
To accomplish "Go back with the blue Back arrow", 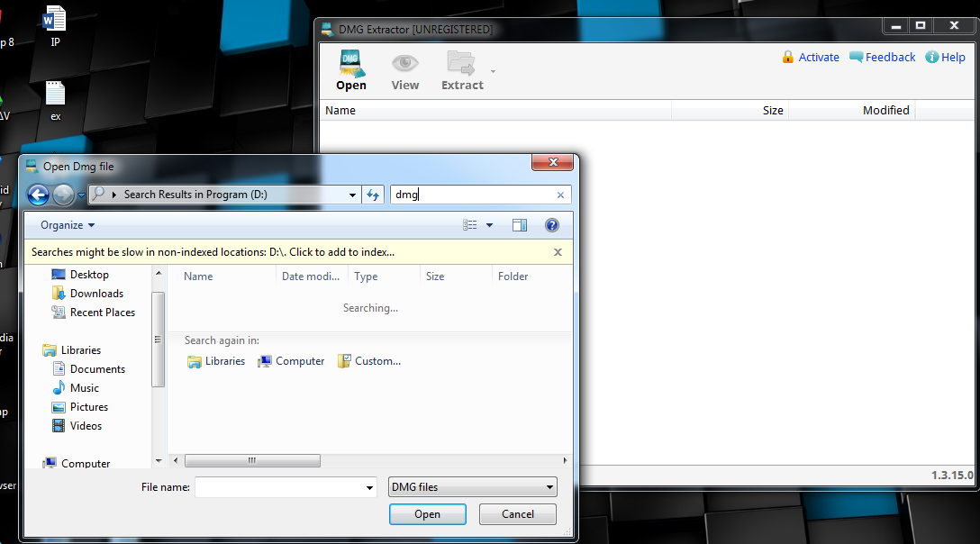I will (38, 195).
